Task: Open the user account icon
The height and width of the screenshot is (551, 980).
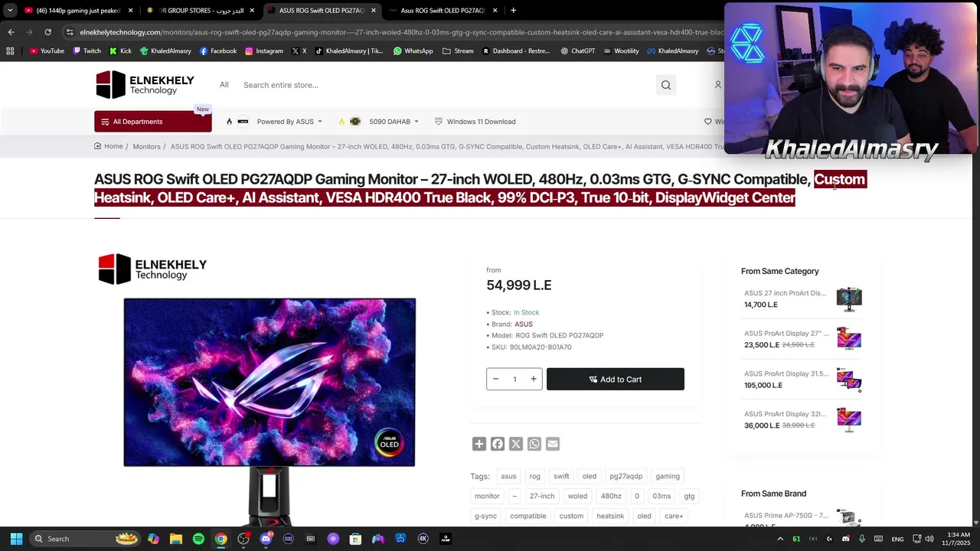Action: (x=717, y=85)
